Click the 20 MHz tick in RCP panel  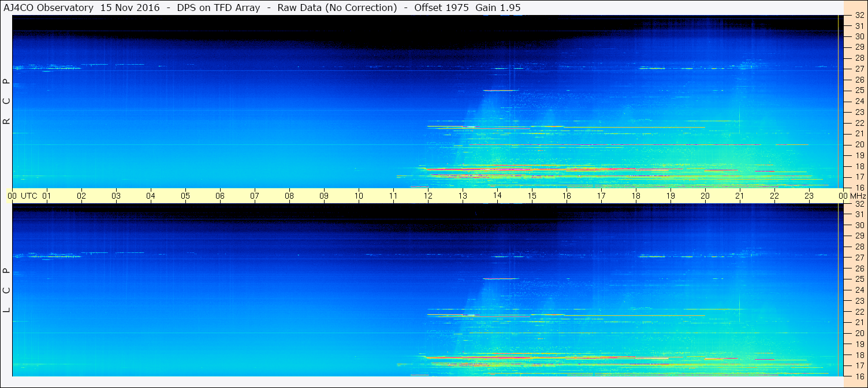pos(859,144)
